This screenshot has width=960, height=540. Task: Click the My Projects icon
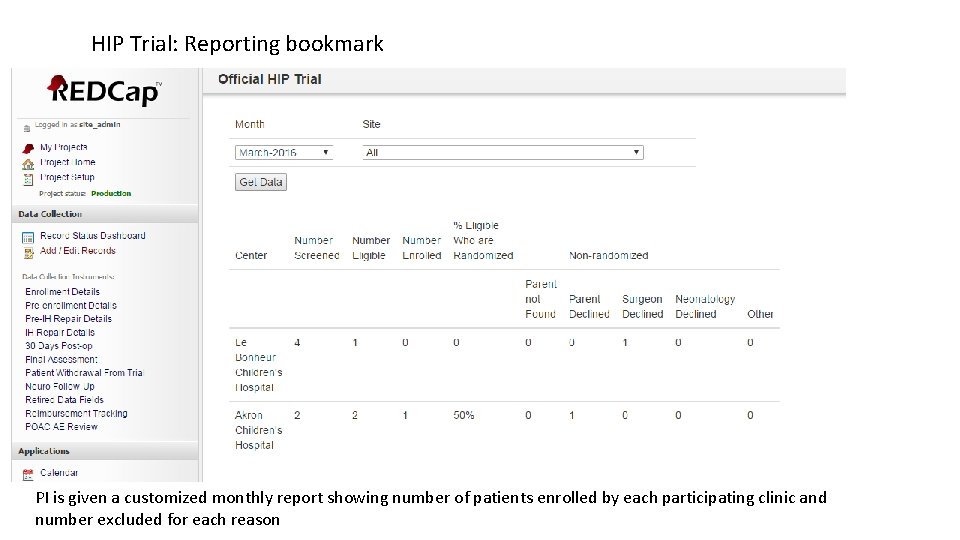(28, 148)
